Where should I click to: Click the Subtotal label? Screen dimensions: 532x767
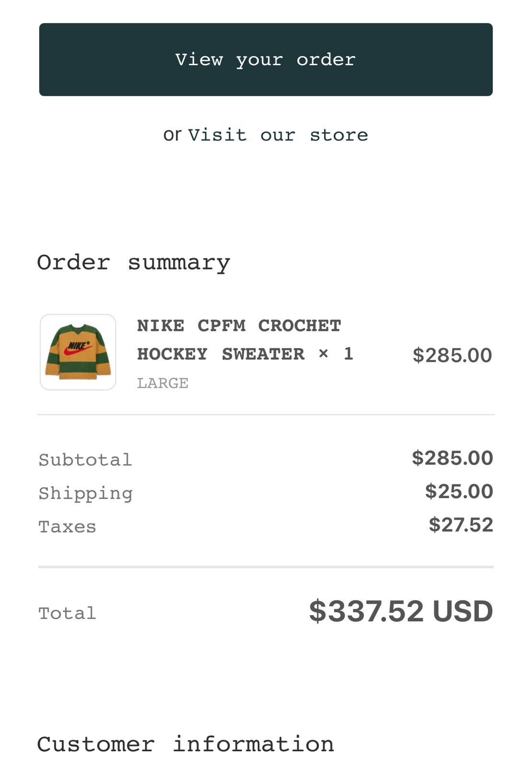coord(85,460)
